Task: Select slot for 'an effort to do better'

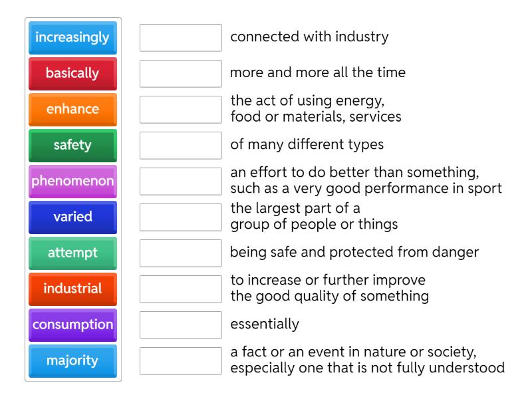Action: 181,182
